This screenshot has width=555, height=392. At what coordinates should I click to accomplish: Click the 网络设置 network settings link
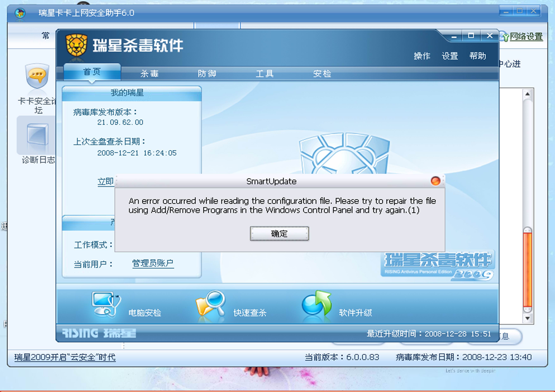point(526,37)
